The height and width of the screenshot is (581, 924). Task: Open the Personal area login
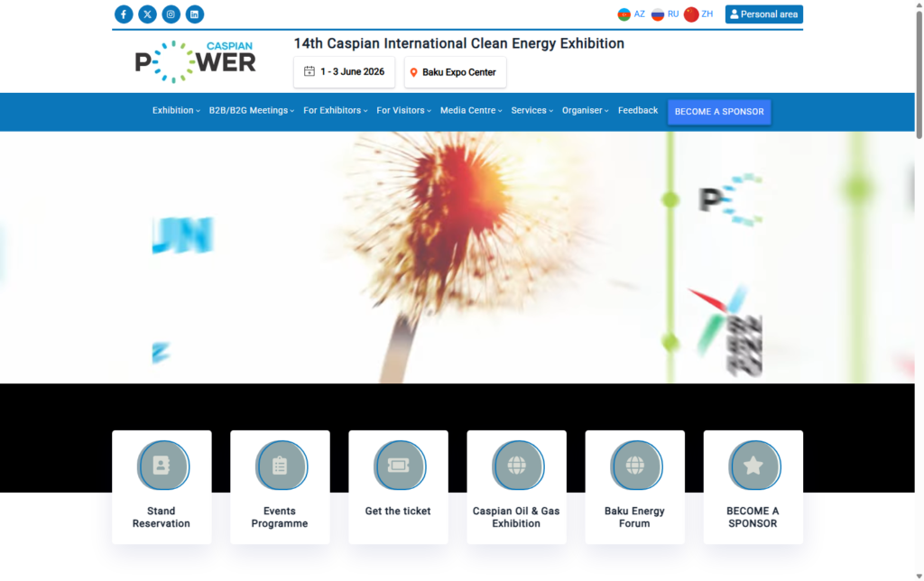(763, 14)
